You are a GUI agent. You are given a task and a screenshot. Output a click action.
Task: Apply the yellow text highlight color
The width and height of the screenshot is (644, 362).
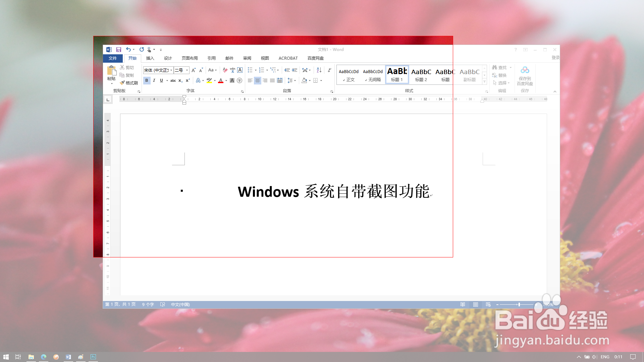point(209,80)
